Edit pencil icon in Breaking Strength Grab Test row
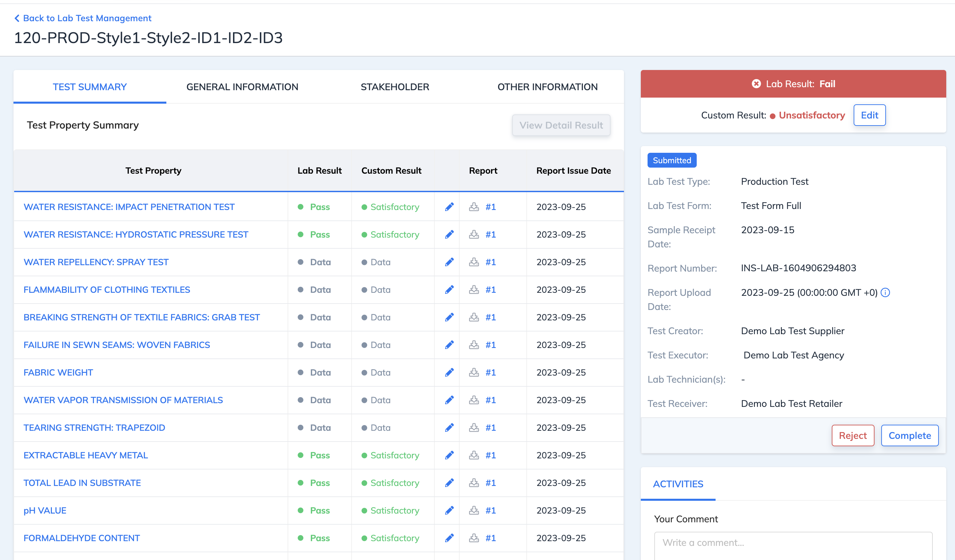Image resolution: width=955 pixels, height=560 pixels. point(449,317)
